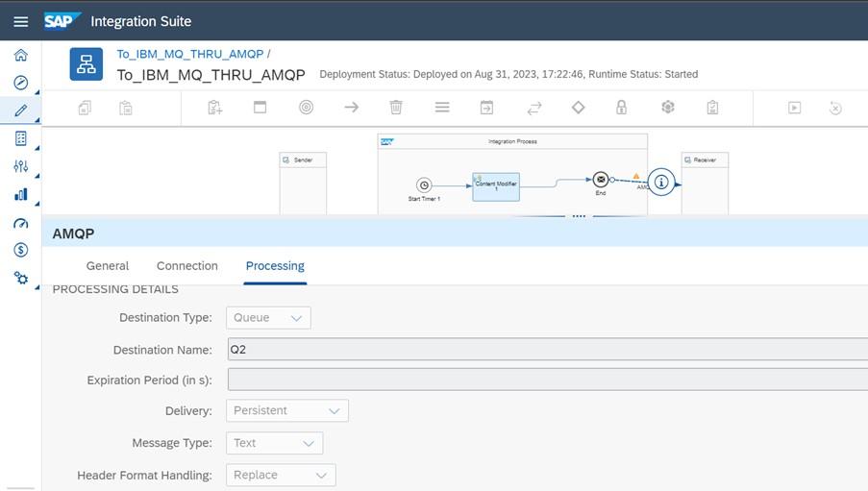Click the panel splitter dots handle
Viewport: 868px width, 491px height.
[x=579, y=216]
